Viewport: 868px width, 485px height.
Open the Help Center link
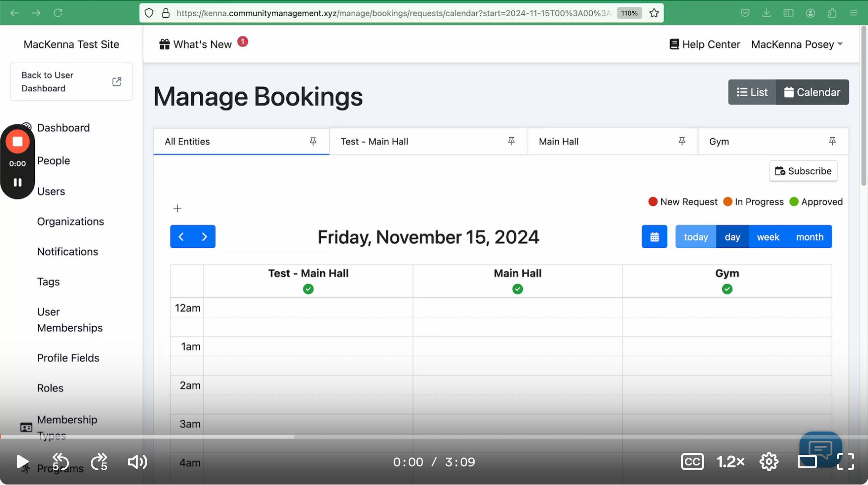point(705,44)
